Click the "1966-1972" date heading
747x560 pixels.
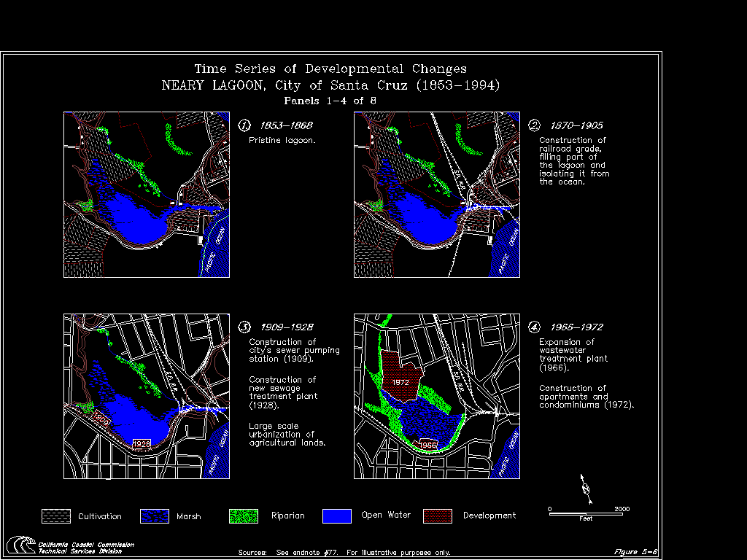click(x=576, y=327)
